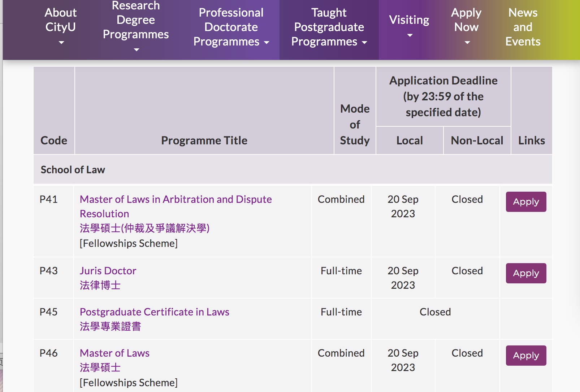580x392 pixels.
Task: Open Taught Postgraduate Programmes menu
Action: [x=329, y=27]
